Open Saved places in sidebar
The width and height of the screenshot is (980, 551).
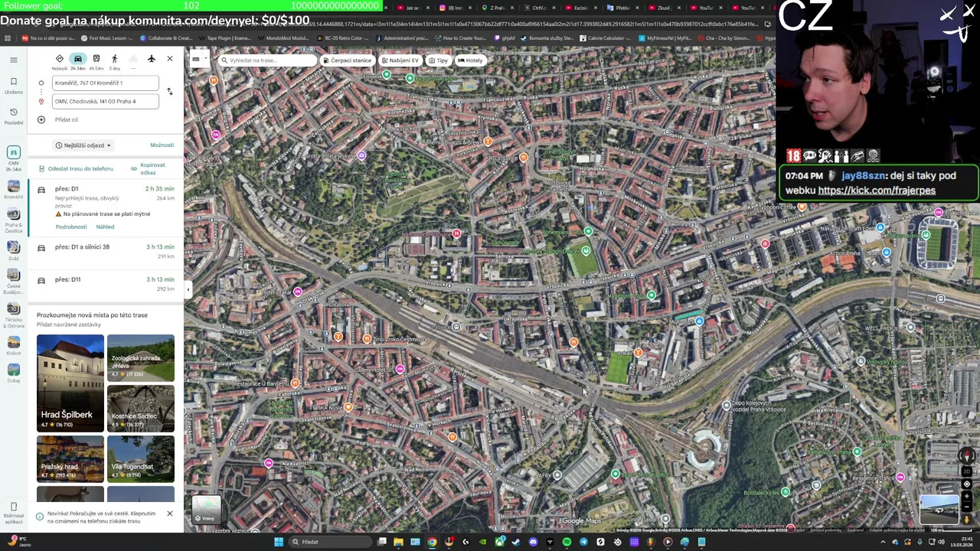coord(13,86)
